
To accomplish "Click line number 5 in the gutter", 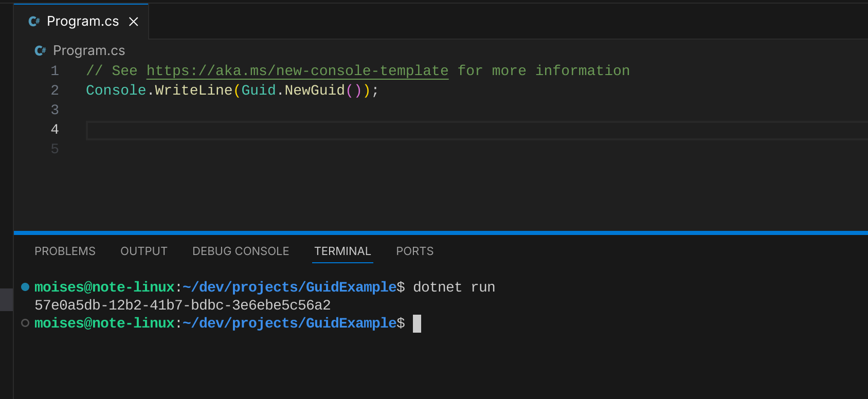I will tap(55, 149).
